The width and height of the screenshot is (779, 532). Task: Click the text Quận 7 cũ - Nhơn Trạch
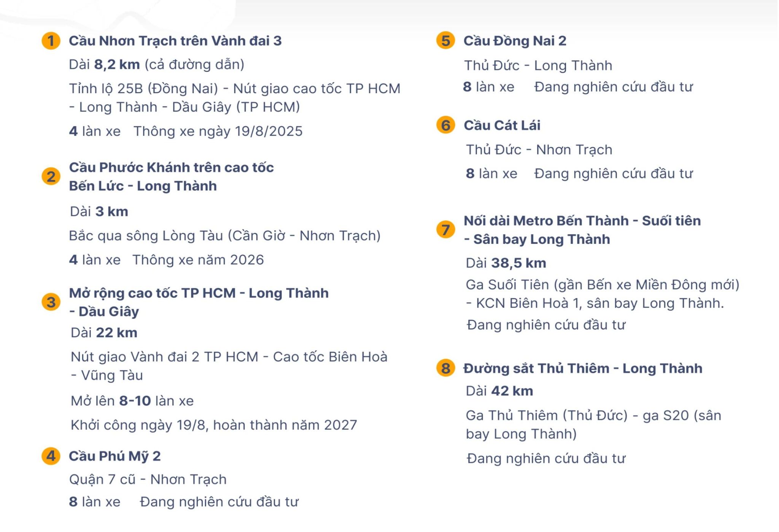pos(148,479)
